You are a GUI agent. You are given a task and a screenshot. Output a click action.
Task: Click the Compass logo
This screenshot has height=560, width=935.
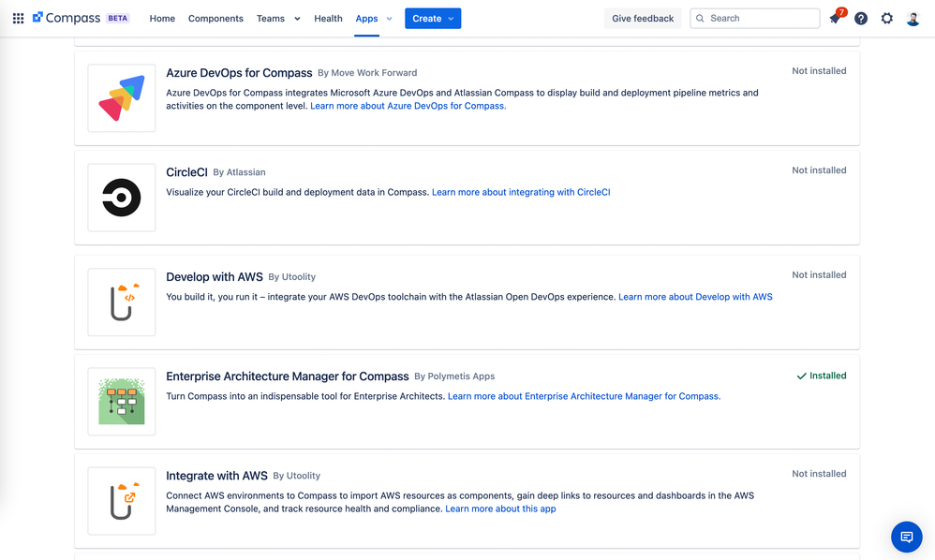(x=67, y=18)
